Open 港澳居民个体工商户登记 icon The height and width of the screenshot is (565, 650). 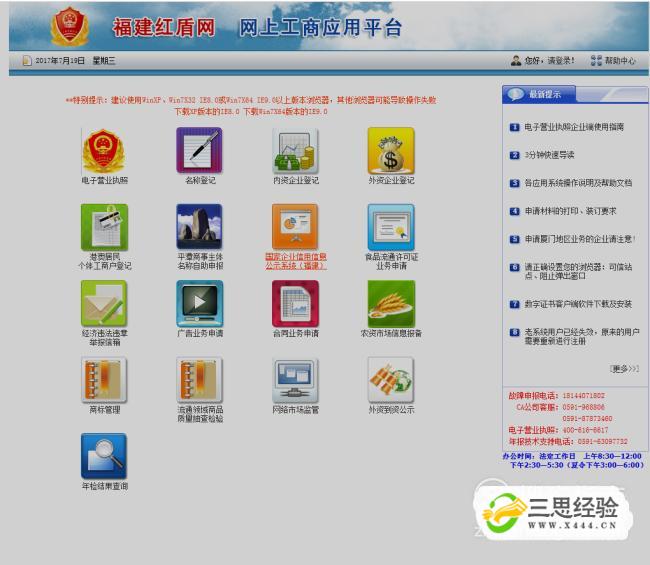104,227
